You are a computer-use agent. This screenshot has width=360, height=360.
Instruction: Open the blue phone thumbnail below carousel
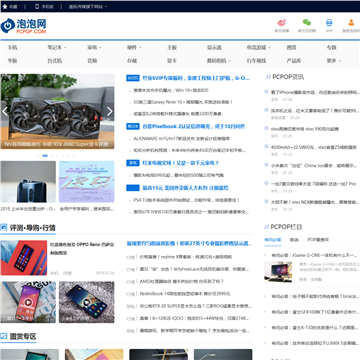coord(28,182)
